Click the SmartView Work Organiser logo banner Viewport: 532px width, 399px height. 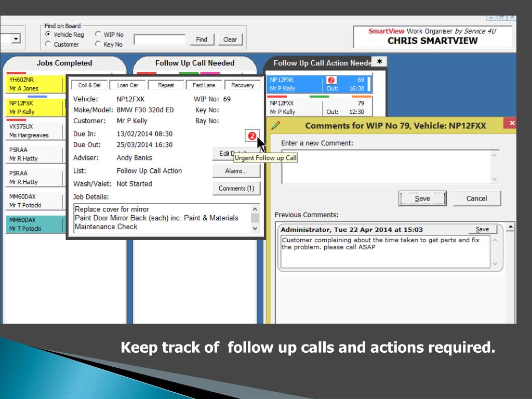433,37
